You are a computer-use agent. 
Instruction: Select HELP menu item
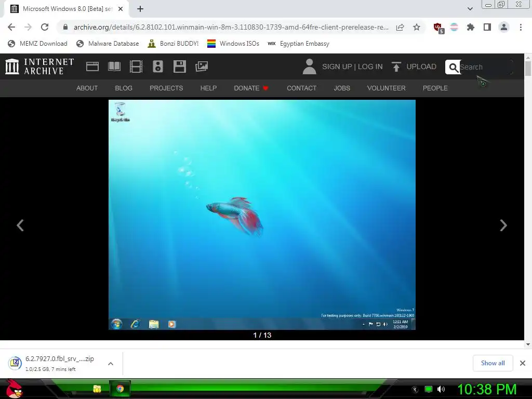click(208, 88)
